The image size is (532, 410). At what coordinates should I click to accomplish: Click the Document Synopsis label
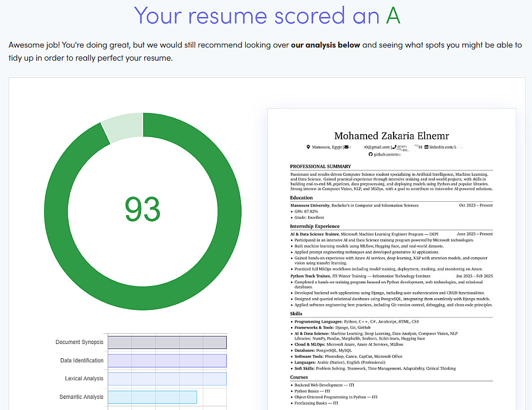[x=79, y=342]
